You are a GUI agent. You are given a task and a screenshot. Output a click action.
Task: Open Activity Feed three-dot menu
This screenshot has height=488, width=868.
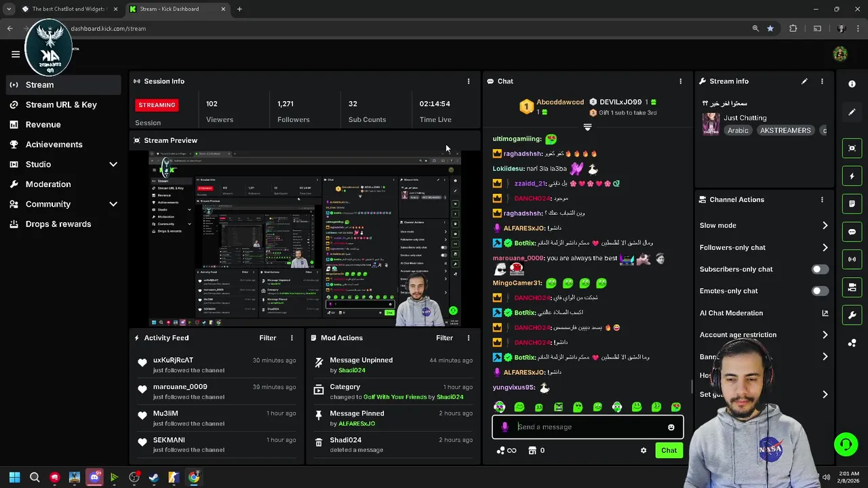pos(292,338)
